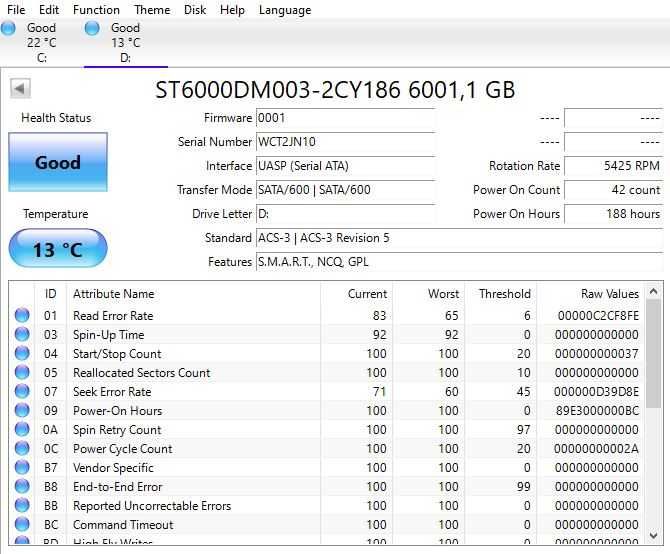Open the Function menu
This screenshot has width=670, height=554.
pyautogui.click(x=96, y=9)
